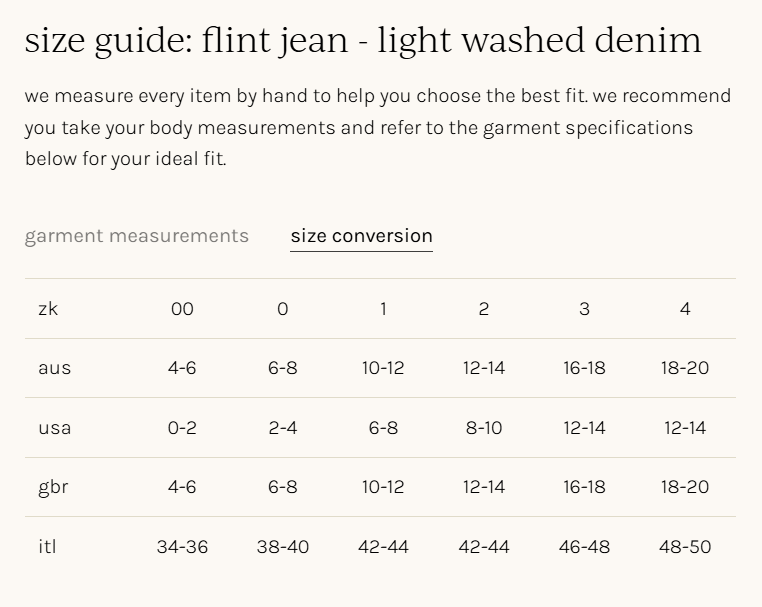Click the gbr 10-12 size cell
The height and width of the screenshot is (607, 762).
point(383,487)
